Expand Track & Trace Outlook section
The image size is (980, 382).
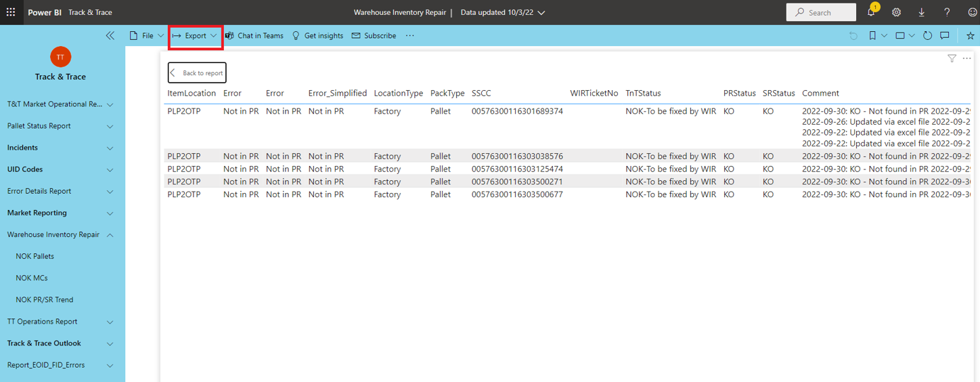click(x=110, y=344)
